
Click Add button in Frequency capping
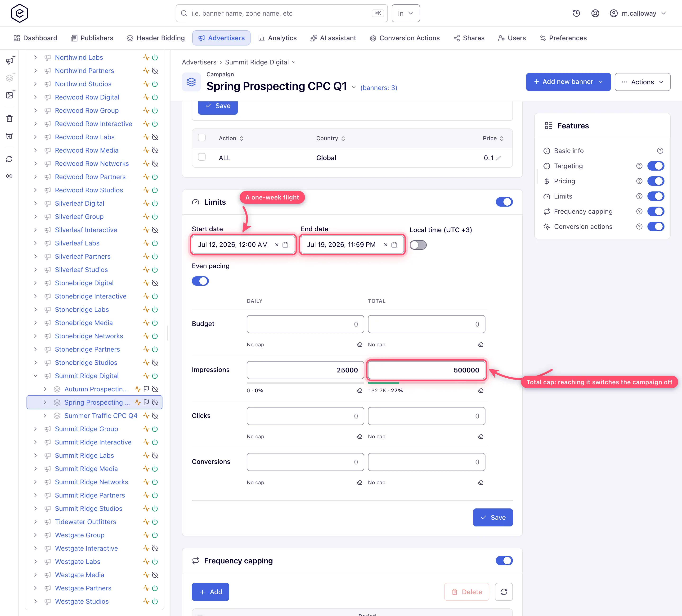(x=211, y=592)
